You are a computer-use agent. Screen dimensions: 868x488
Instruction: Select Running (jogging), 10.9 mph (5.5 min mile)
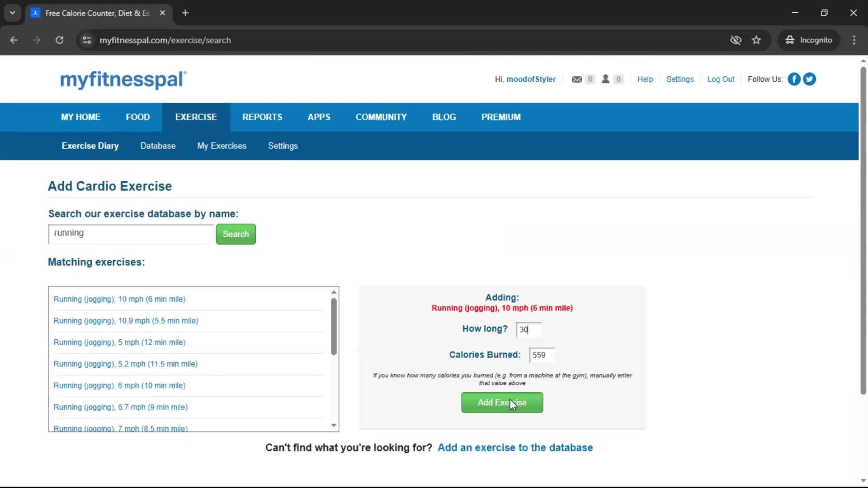pos(126,321)
